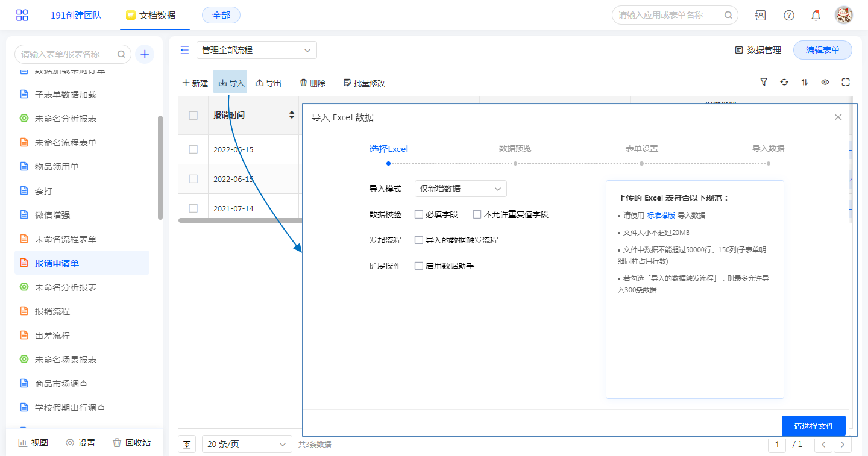Open the 标准模版 link
Screen dimensions: 868x456
661,216
